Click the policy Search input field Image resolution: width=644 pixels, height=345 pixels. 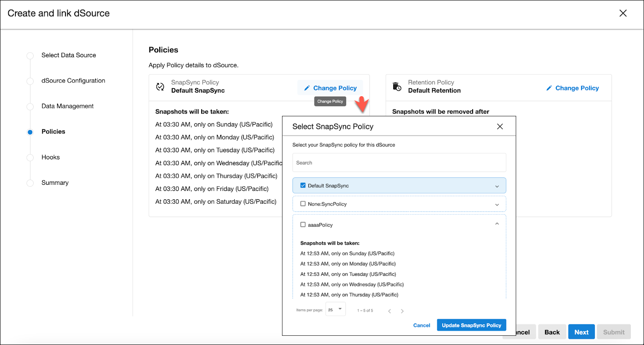coord(399,163)
